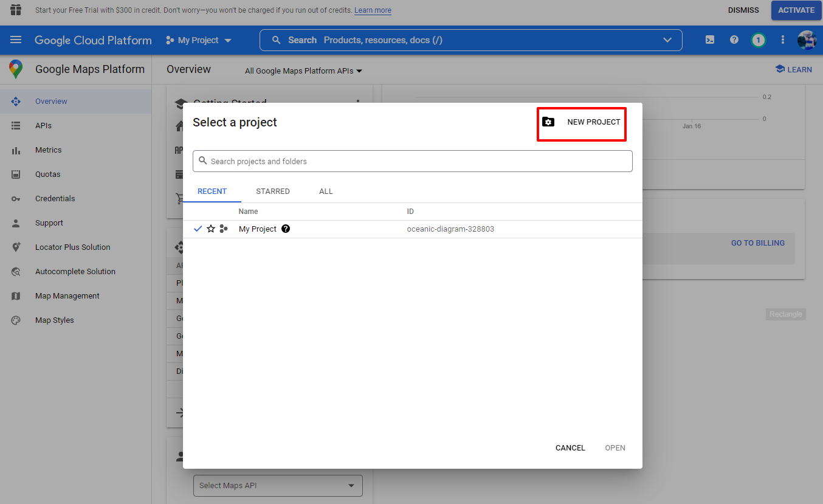Click the Overview sidebar icon
This screenshot has width=823, height=504.
[16, 102]
